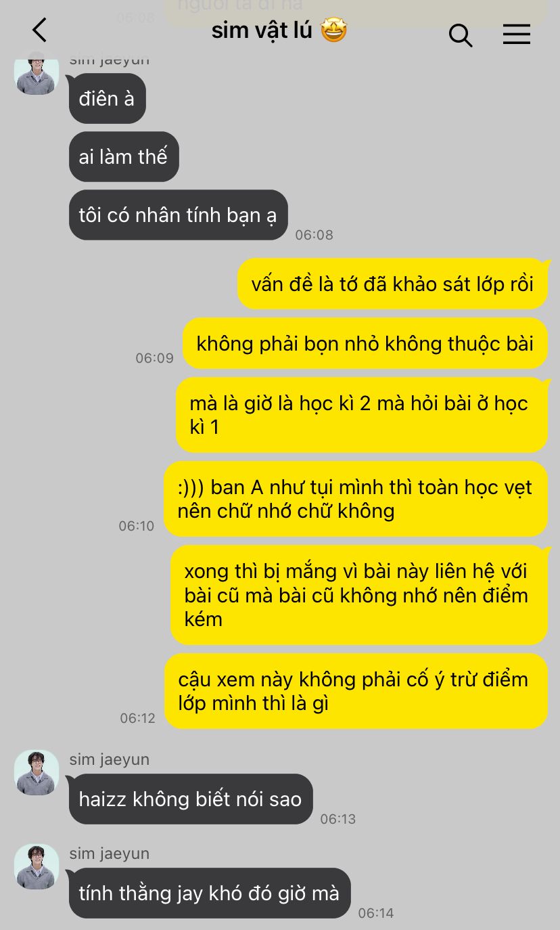The image size is (560, 930).
Task: Tap avatar beside 'điên à' message
Action: [37, 72]
